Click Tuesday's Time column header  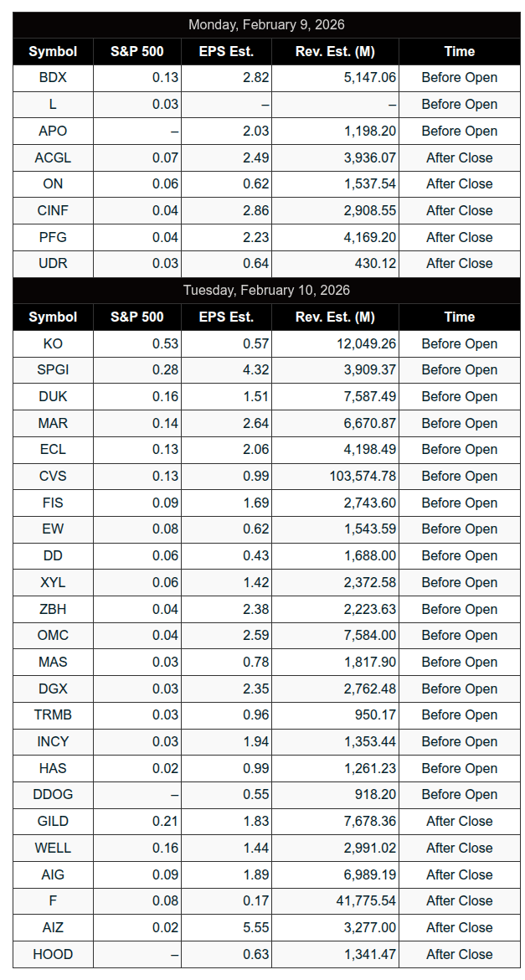(459, 317)
